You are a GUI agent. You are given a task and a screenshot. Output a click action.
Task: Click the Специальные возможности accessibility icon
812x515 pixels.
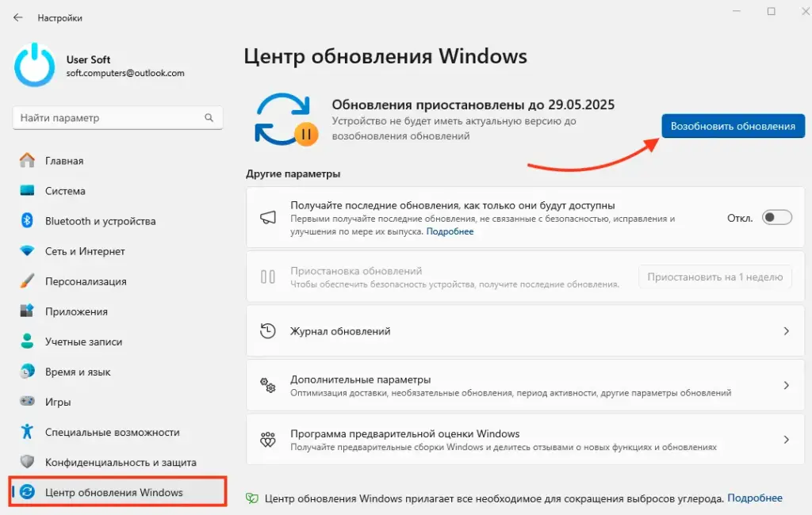(x=27, y=431)
